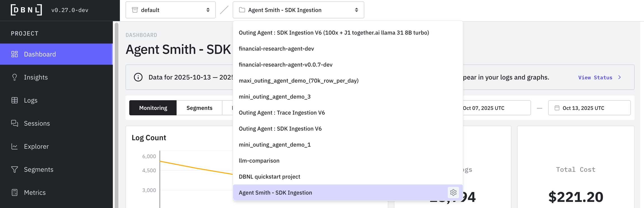Click the DBNL logo
This screenshot has height=208, width=644.
tap(26, 10)
